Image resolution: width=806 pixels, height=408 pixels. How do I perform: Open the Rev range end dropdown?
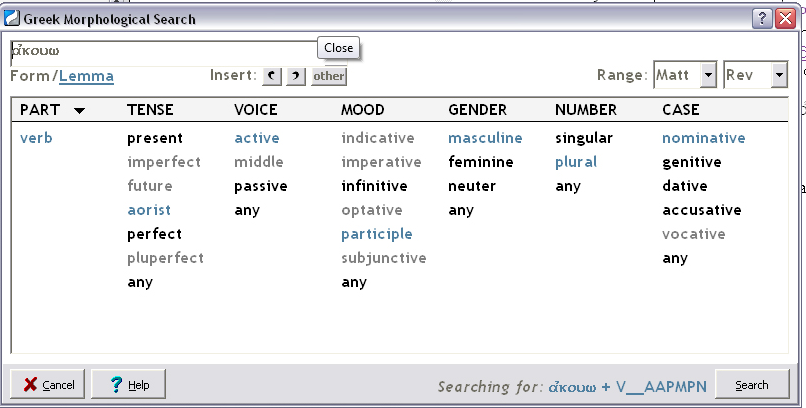click(779, 75)
